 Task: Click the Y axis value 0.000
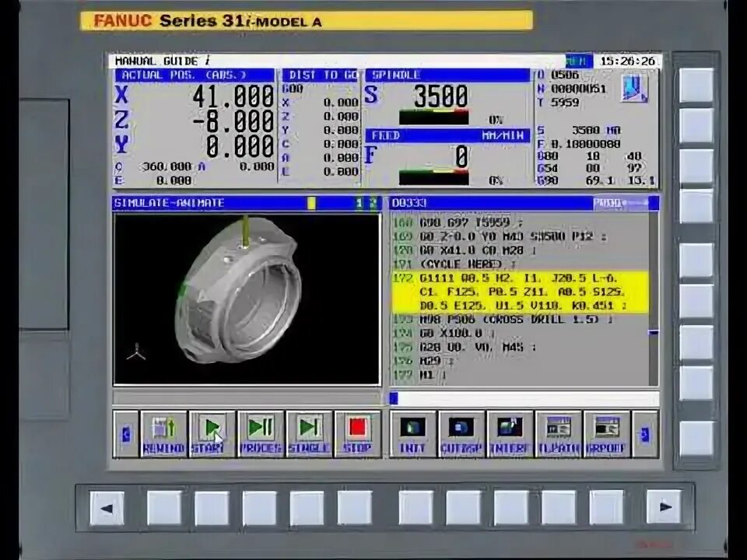[x=240, y=145]
